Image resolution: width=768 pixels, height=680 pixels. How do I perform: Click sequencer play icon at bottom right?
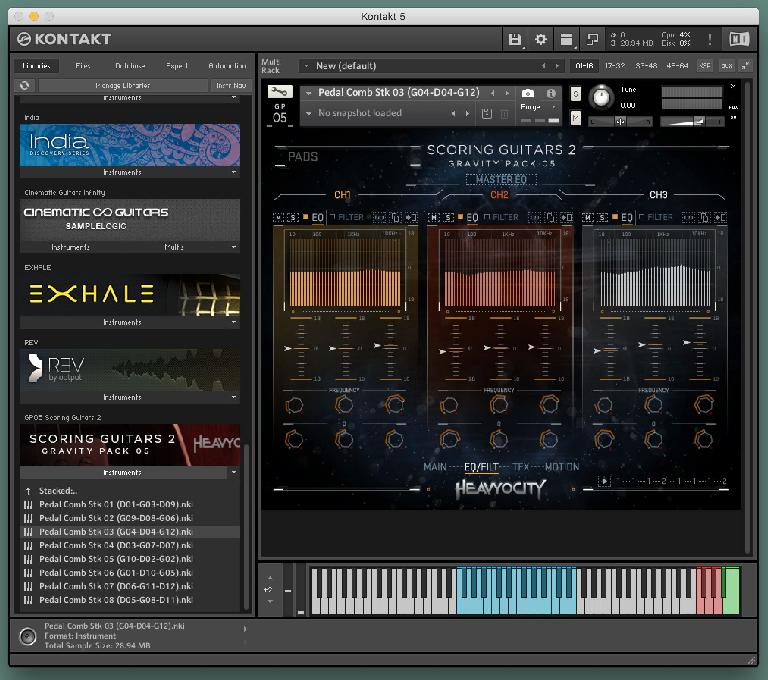604,481
